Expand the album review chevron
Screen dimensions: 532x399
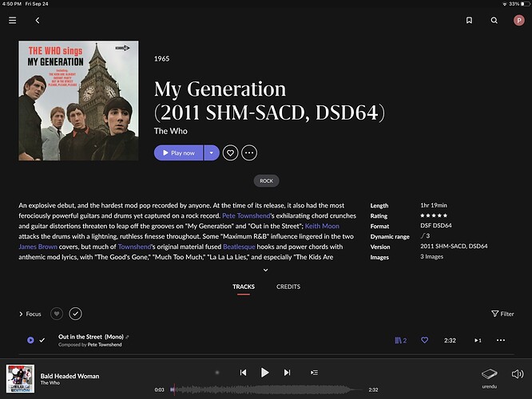coord(266,270)
